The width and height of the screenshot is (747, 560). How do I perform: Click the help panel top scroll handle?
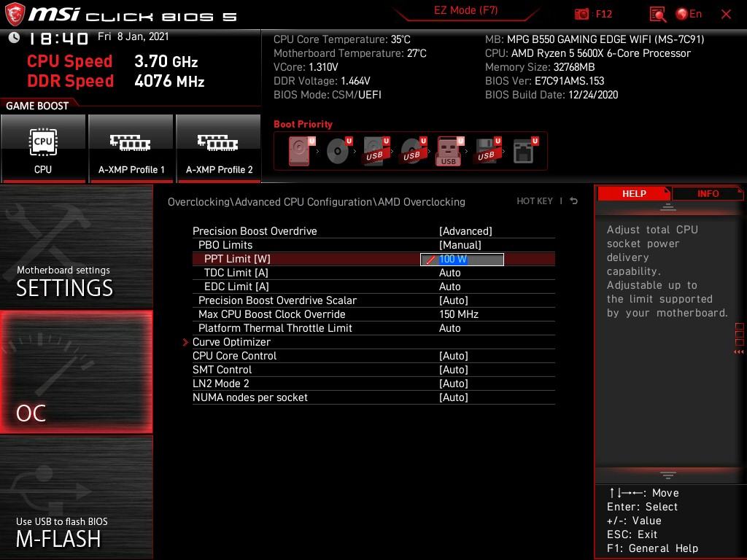pos(668,207)
